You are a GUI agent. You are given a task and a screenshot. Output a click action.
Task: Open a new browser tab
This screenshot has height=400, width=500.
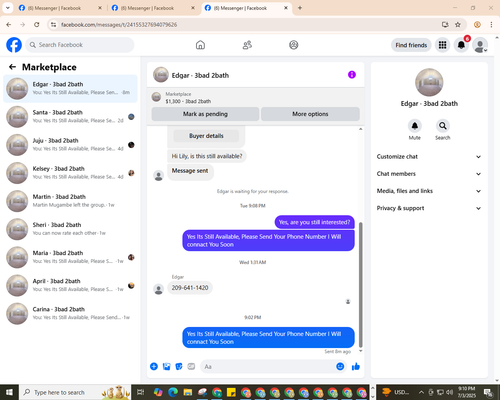click(x=300, y=8)
